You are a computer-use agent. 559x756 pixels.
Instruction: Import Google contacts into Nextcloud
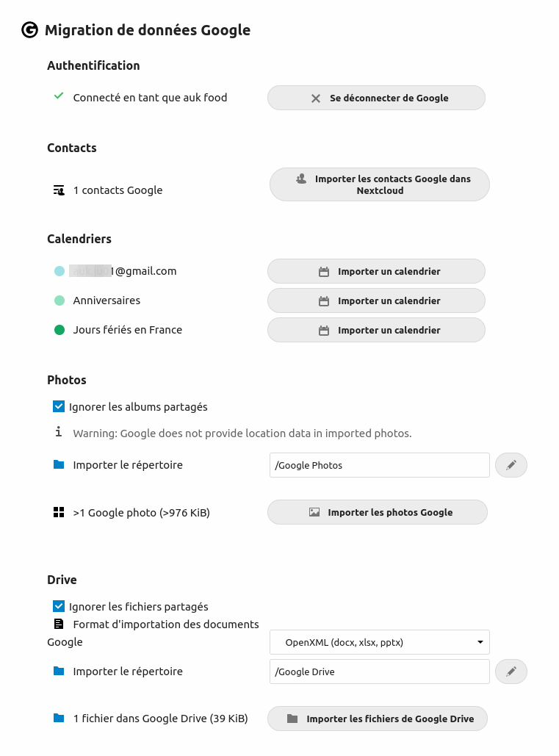click(x=380, y=184)
